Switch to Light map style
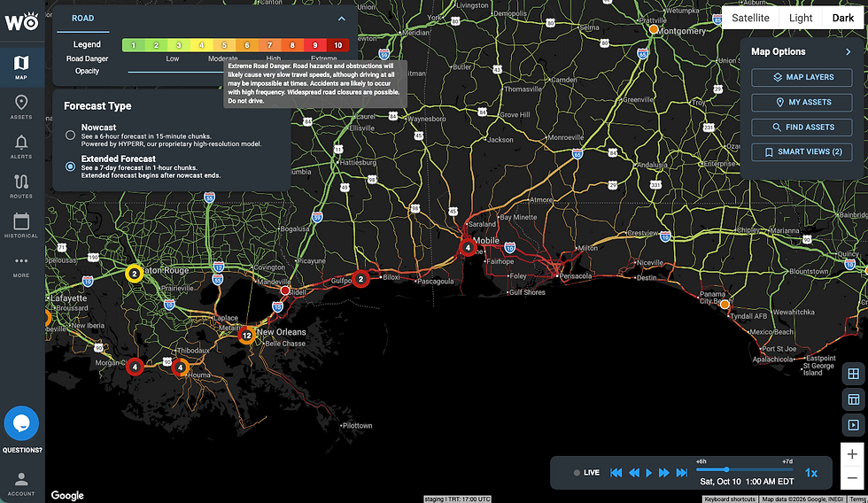This screenshot has height=503, width=868. 801,18
